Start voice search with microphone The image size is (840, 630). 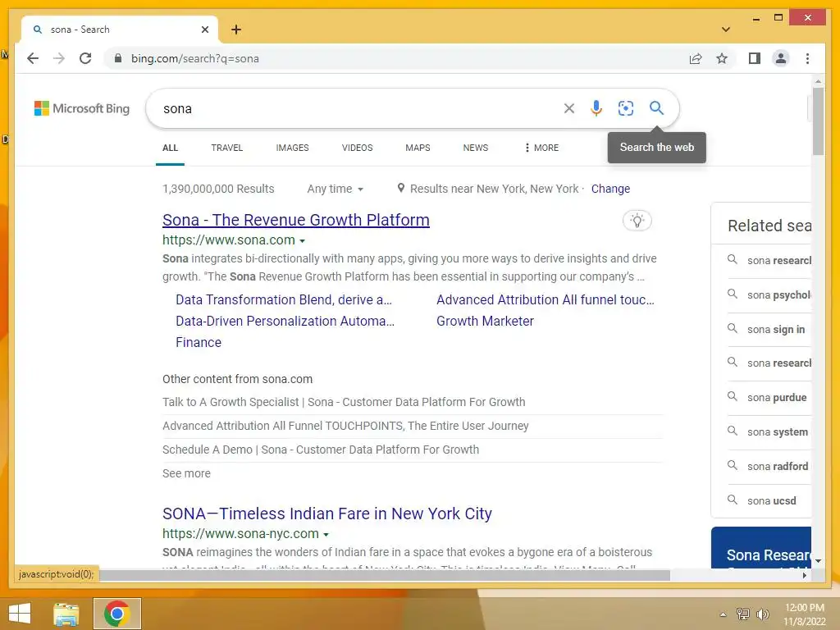click(x=596, y=108)
